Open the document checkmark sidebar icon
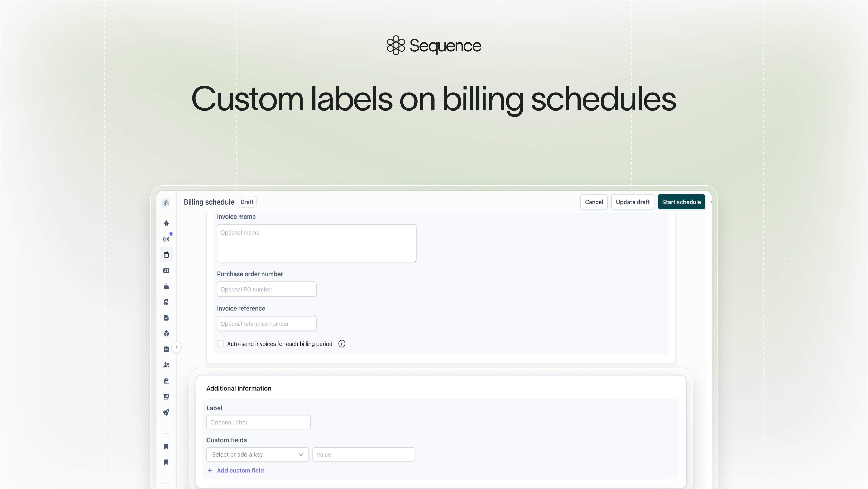Viewport: 868px width, 489px height. [166, 318]
